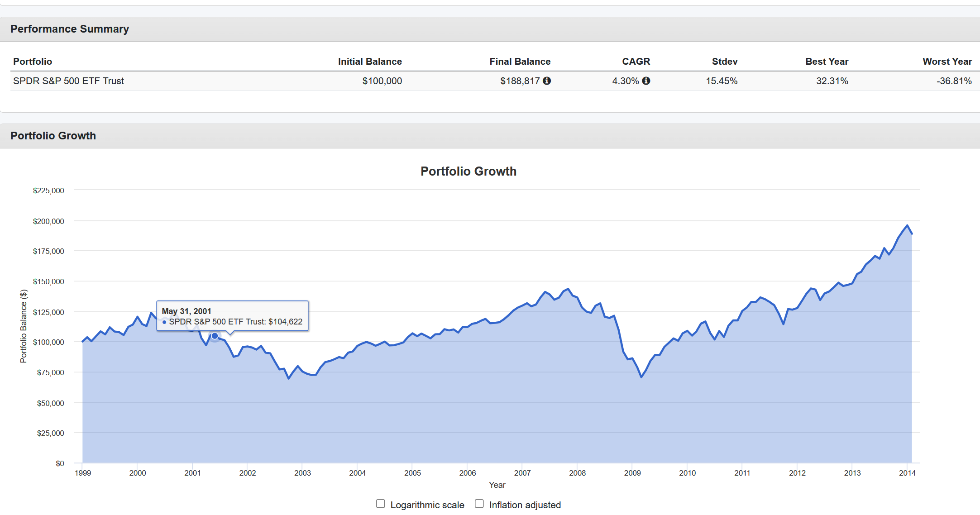This screenshot has width=980, height=515.
Task: Enable the Logarithmic scale checkbox
Action: pos(381,504)
